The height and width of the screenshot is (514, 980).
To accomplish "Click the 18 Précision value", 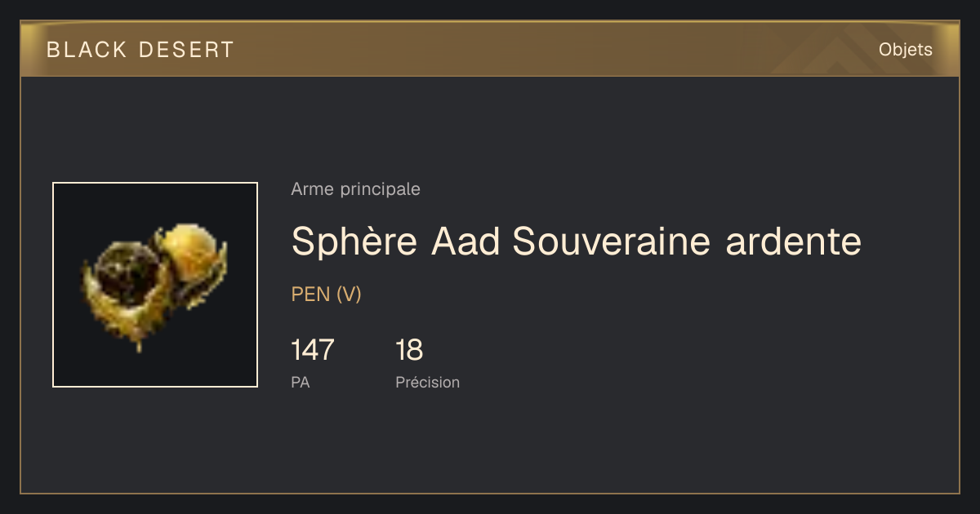I will tap(409, 350).
